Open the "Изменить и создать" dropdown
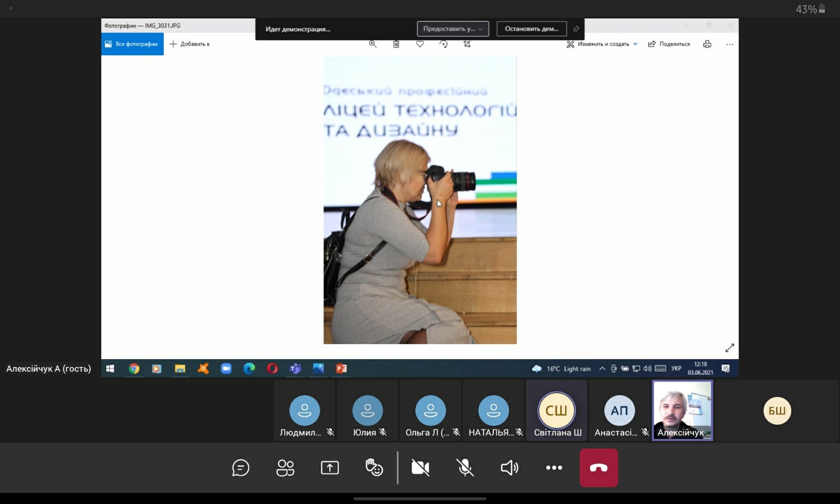Image resolution: width=840 pixels, height=504 pixels. (x=602, y=44)
